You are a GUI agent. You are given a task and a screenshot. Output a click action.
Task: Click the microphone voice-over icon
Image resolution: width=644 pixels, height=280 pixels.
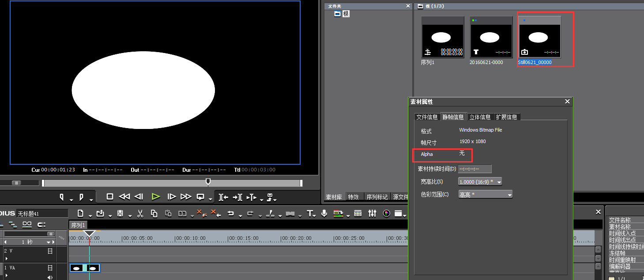coord(324,214)
